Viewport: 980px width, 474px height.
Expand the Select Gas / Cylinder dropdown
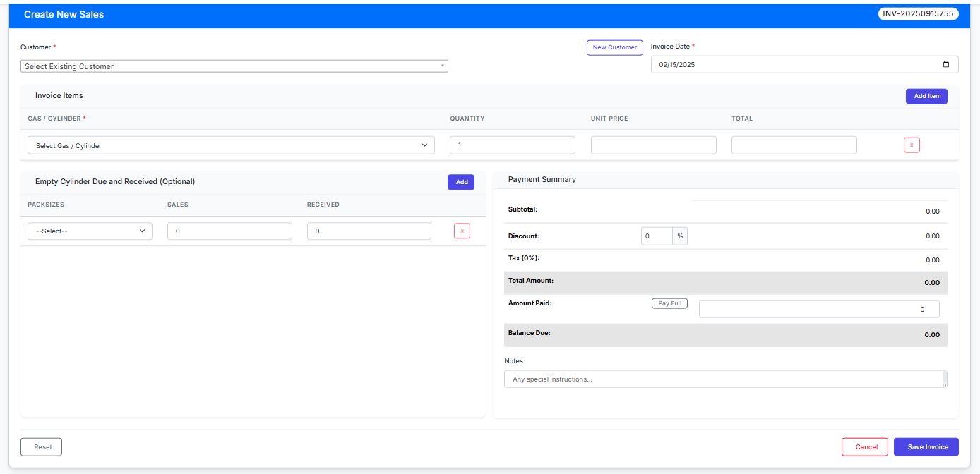pyautogui.click(x=231, y=145)
